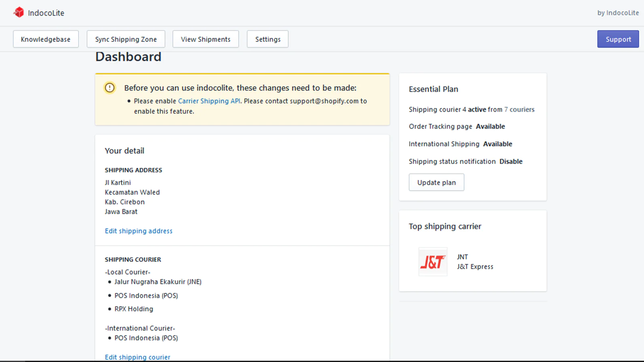Click the SHIPPING COURIER section heading

tap(133, 259)
